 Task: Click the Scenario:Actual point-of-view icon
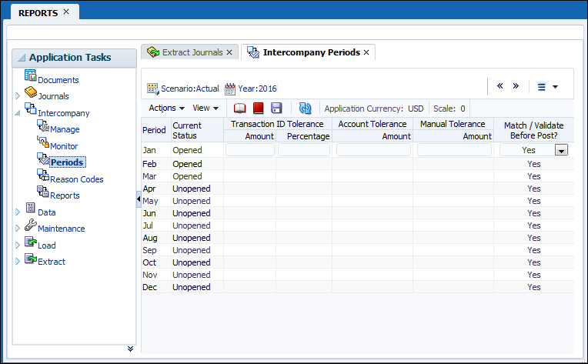click(152, 89)
